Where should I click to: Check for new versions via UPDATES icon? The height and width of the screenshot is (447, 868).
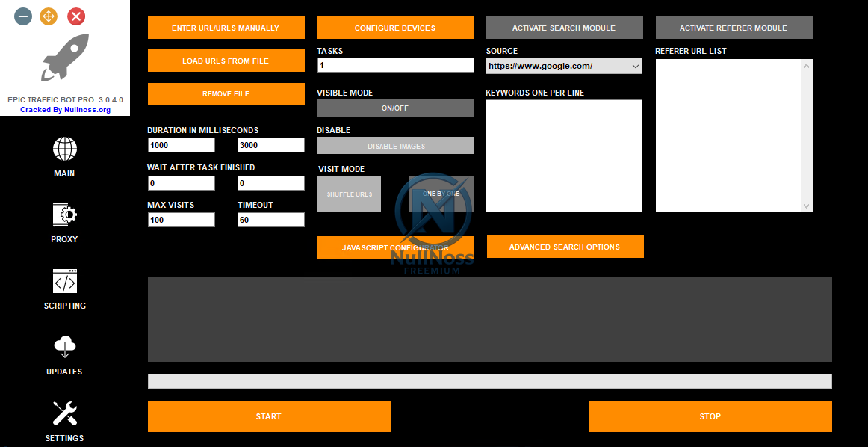(64, 347)
